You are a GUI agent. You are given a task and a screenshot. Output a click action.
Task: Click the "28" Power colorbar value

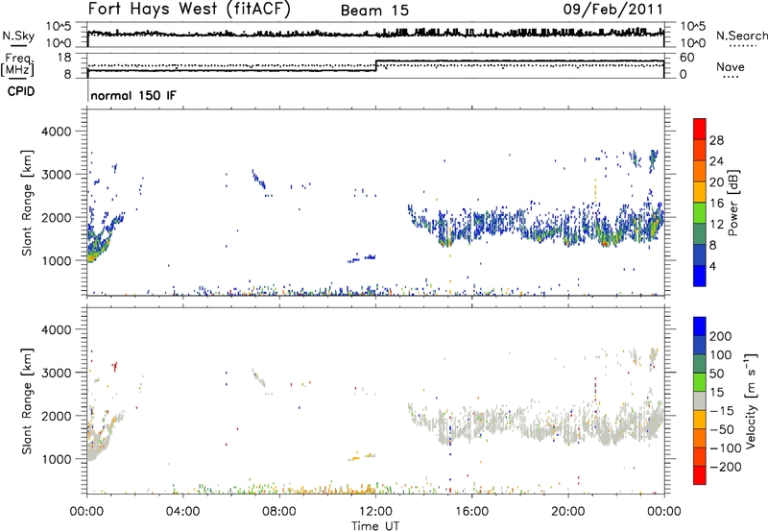[x=716, y=140]
